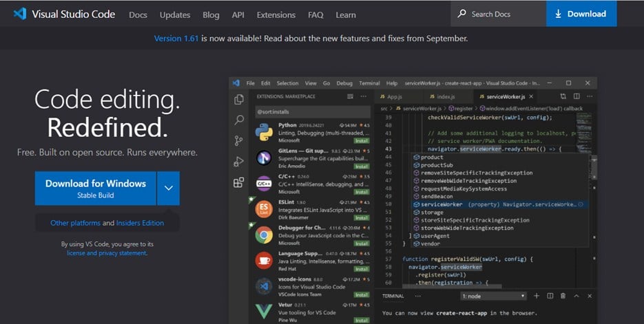Open the 1: node terminal dropdown
This screenshot has height=324, width=644.
pyautogui.click(x=493, y=296)
